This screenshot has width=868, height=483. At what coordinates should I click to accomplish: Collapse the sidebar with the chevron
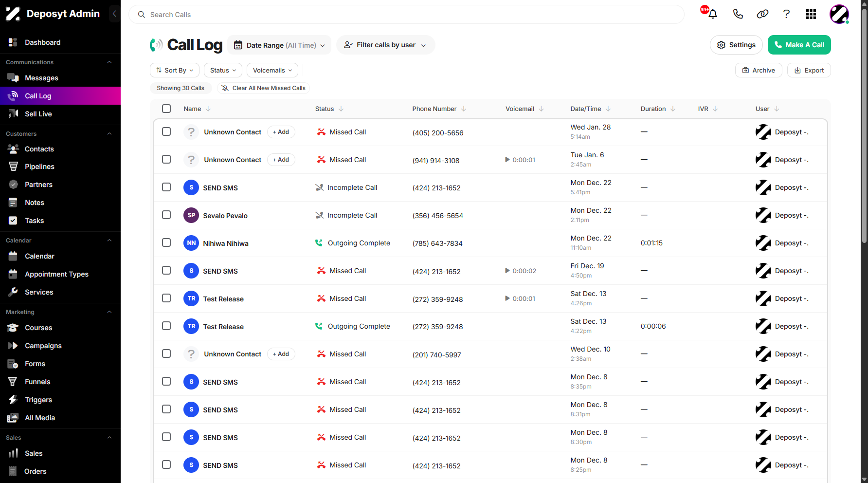(114, 14)
